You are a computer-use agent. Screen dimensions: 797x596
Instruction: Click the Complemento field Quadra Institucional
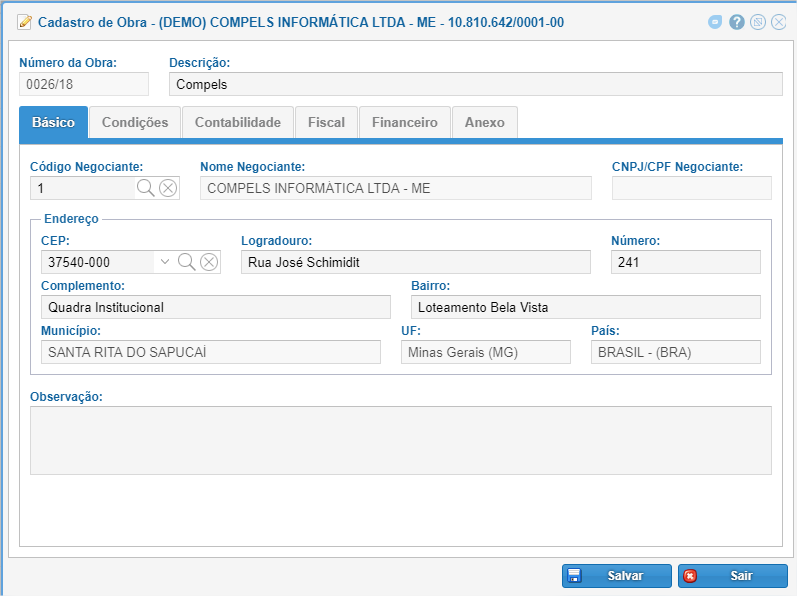216,307
